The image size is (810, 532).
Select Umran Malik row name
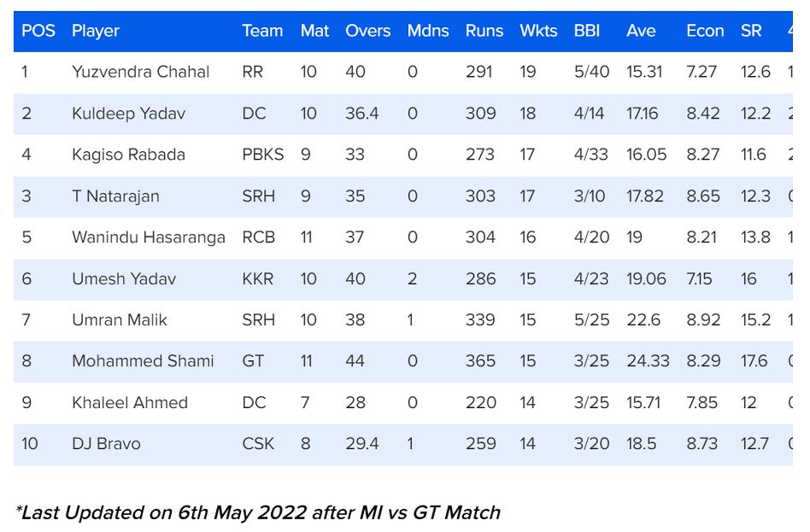click(120, 320)
